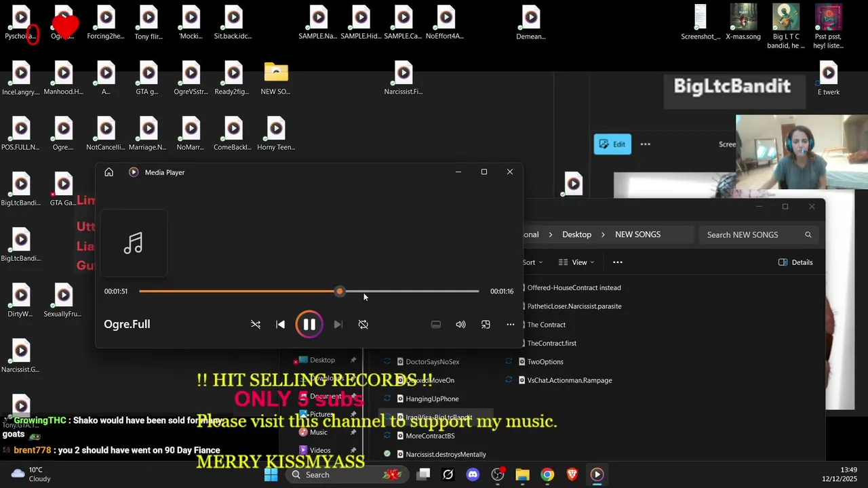Open Desktop in Explorer sidebar
Viewport: 868px width, 488px height.
pyautogui.click(x=322, y=360)
